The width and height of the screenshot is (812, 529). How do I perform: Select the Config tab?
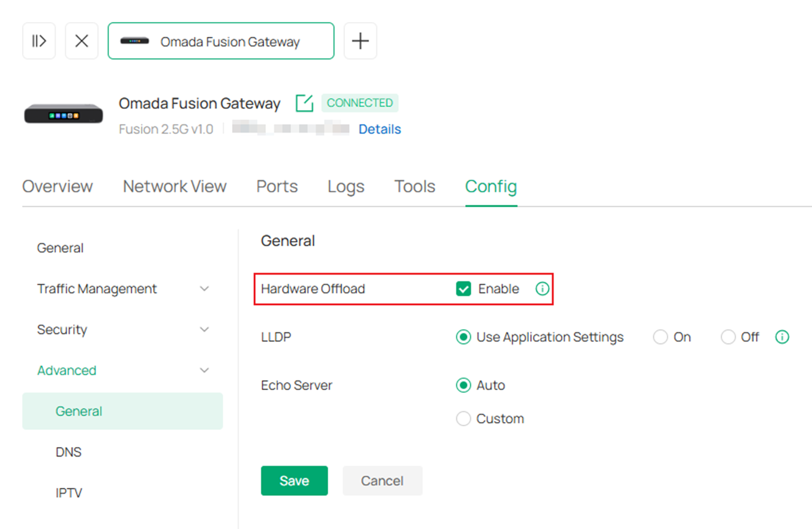pos(491,187)
